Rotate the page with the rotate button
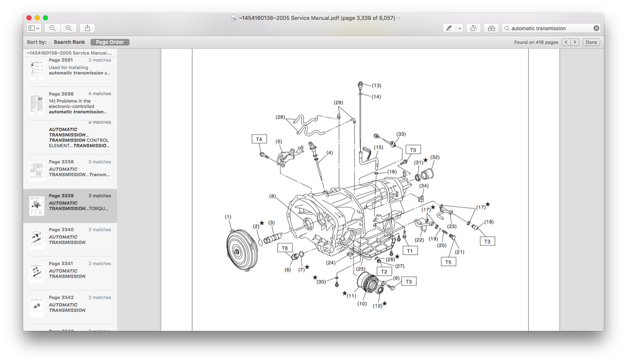 coord(474,28)
